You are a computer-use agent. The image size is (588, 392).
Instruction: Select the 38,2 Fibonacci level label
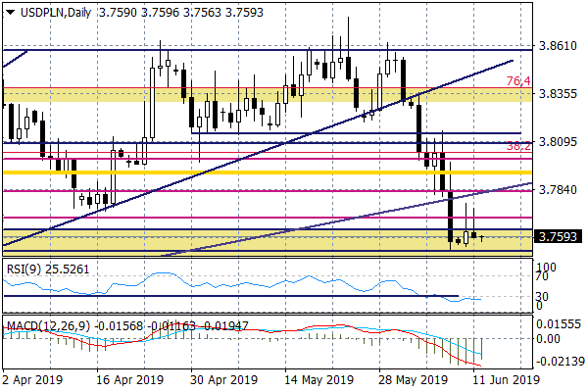pos(518,146)
